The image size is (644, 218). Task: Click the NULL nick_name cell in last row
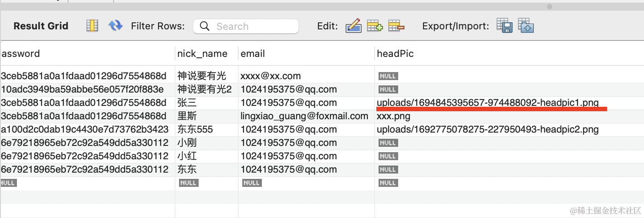click(188, 183)
